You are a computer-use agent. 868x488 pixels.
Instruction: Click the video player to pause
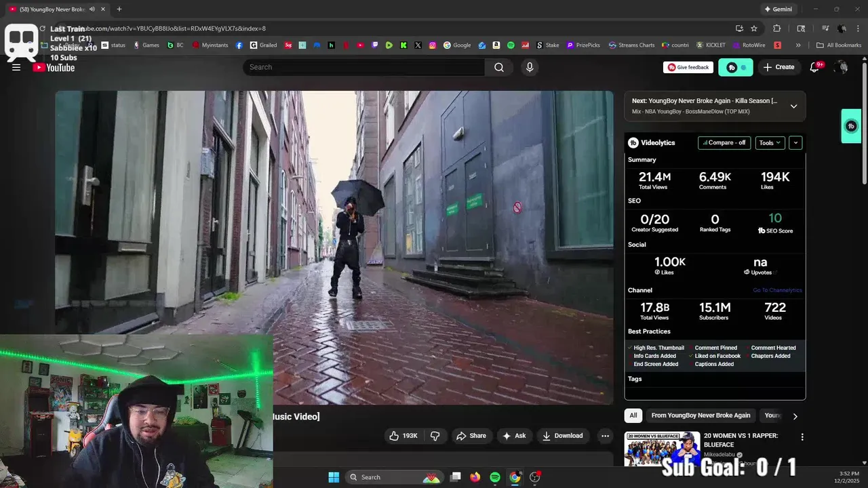point(334,247)
